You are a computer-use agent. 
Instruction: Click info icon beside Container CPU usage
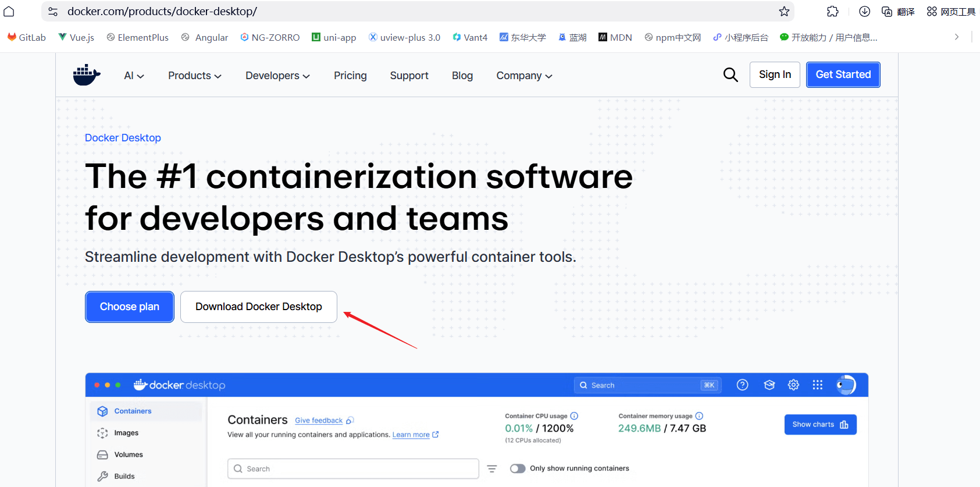pos(574,416)
